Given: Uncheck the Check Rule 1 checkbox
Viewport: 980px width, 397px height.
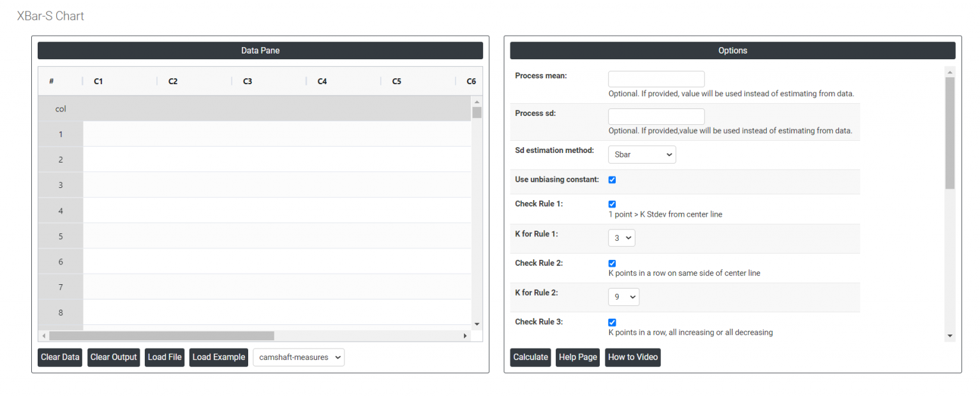Looking at the screenshot, I should point(612,204).
